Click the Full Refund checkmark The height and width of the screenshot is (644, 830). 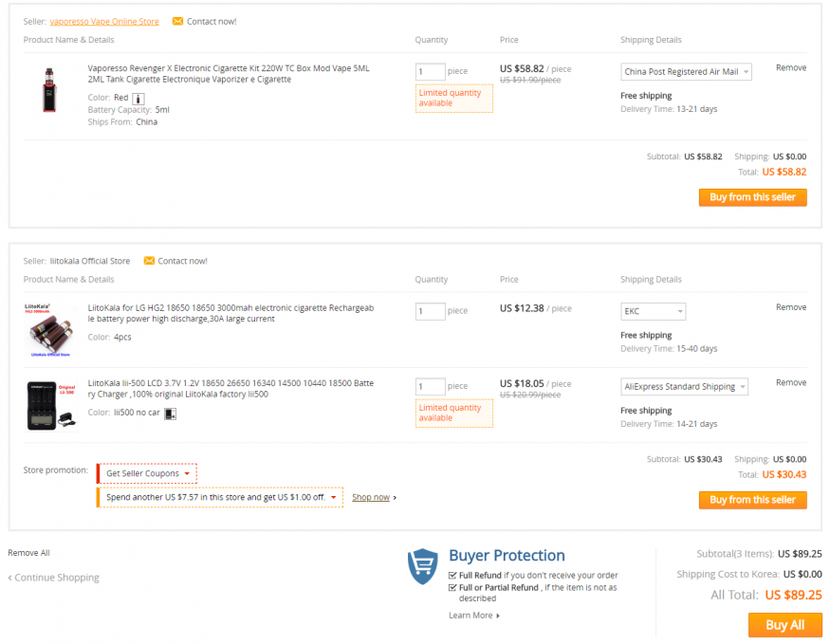452,575
